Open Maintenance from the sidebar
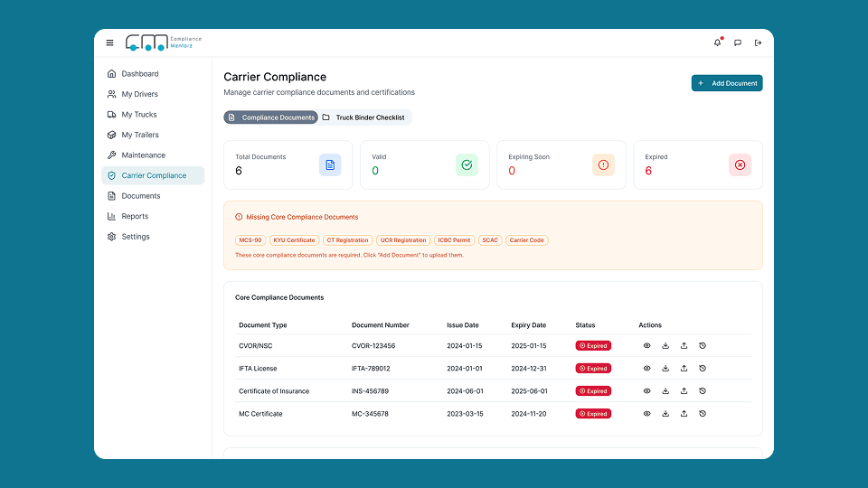 pos(143,155)
